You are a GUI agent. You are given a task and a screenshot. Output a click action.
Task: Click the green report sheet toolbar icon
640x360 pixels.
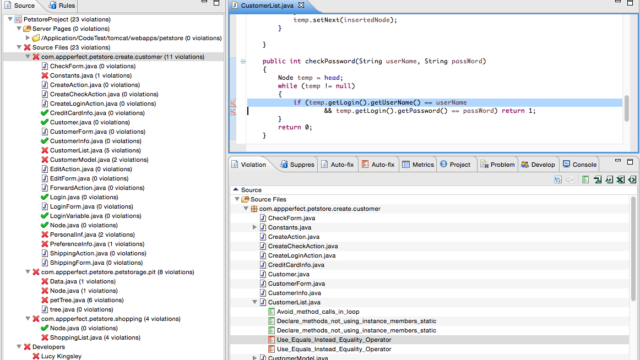(585, 180)
